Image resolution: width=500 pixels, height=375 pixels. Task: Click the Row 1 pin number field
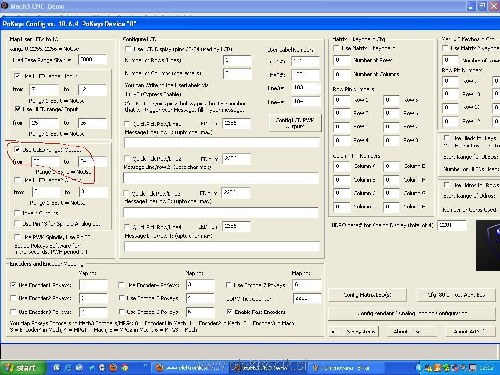point(342,100)
